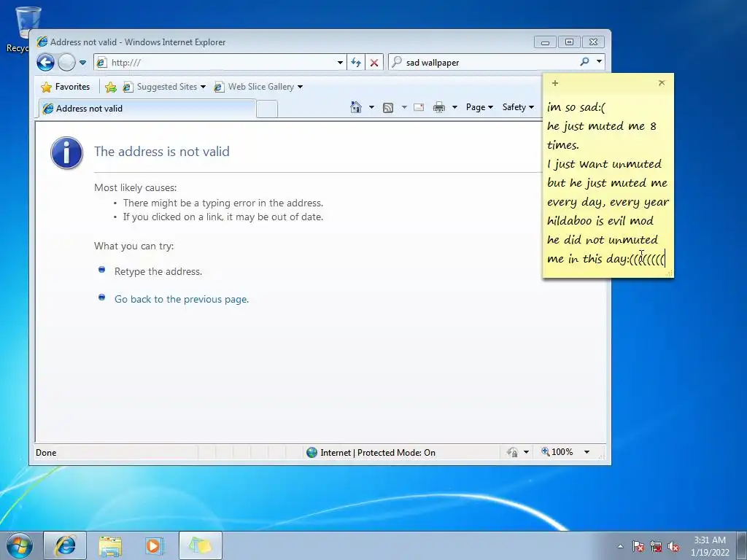Image resolution: width=747 pixels, height=560 pixels.
Task: Expand the Home button dropdown arrow
Action: coord(371,107)
